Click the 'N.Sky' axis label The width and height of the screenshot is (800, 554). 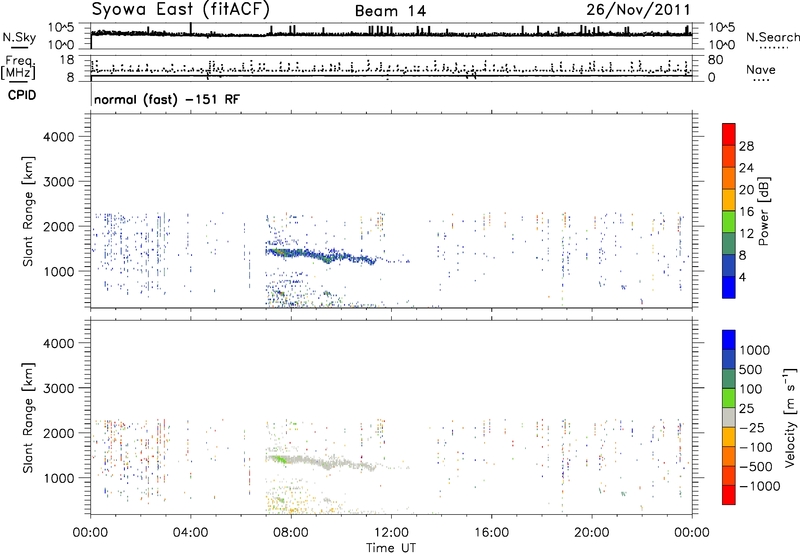(x=19, y=38)
